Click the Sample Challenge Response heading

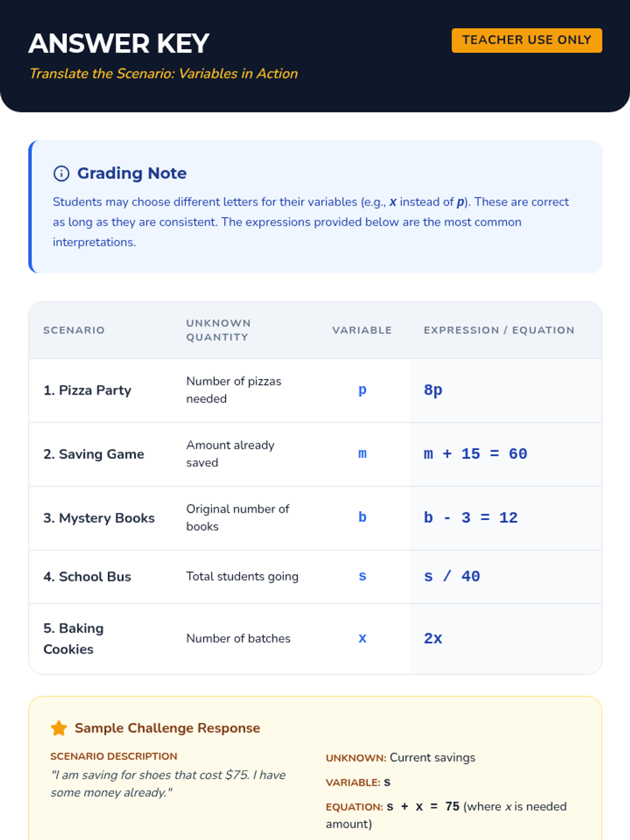click(x=167, y=728)
